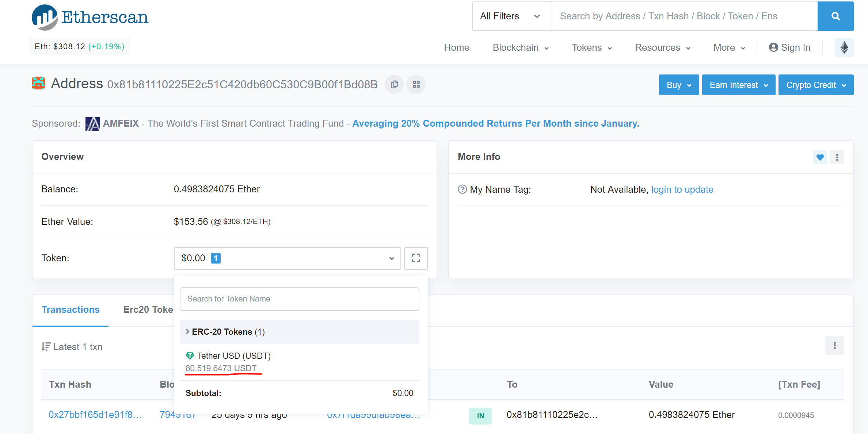Toggle the Token $0.00 dropdown
Viewport: 868px width, 434px height.
[x=288, y=258]
